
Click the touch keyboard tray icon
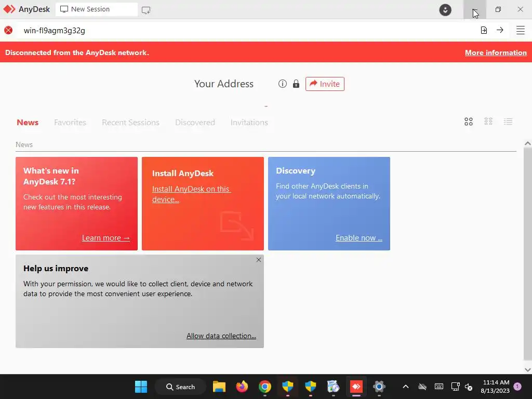point(438,387)
